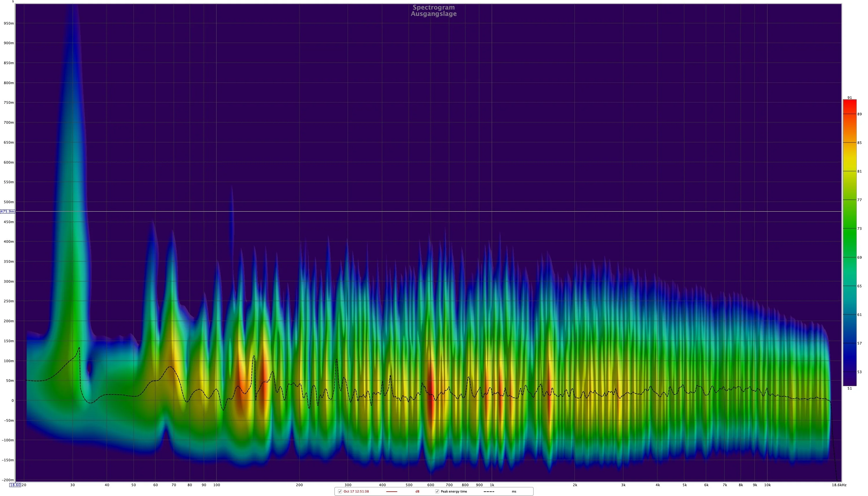
Task: Click the red line sample in legend
Action: [x=392, y=492]
